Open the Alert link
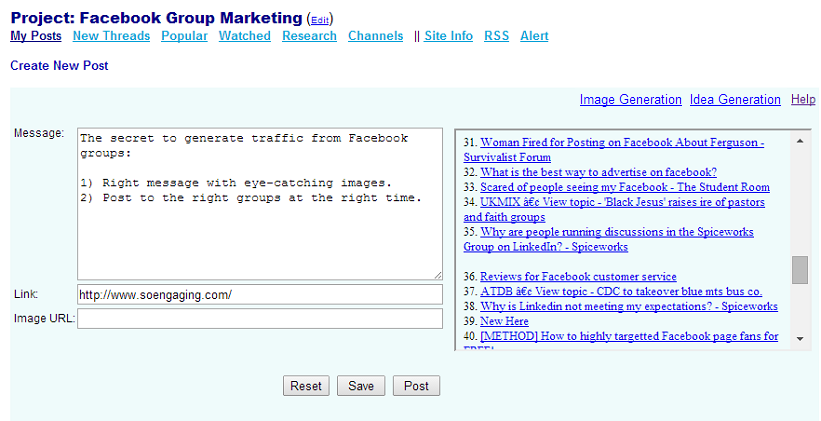The width and height of the screenshot is (821, 421). pos(534,36)
